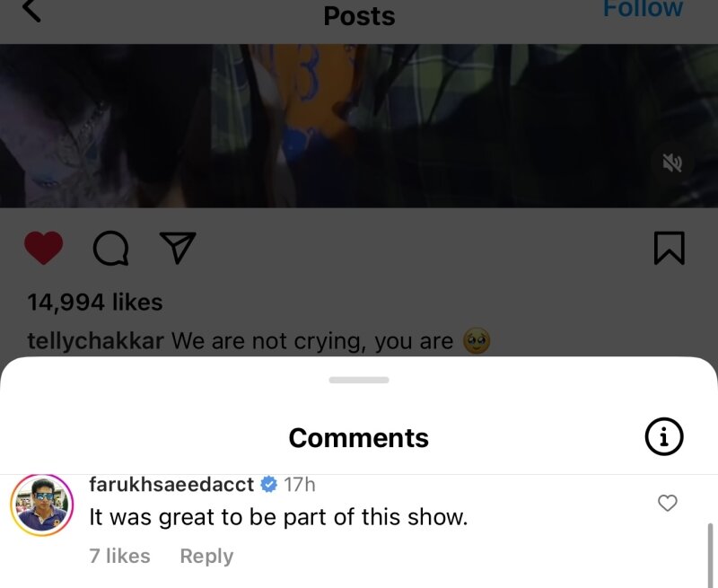The height and width of the screenshot is (588, 718).
Task: Tap the video post preview
Action: coord(359,126)
